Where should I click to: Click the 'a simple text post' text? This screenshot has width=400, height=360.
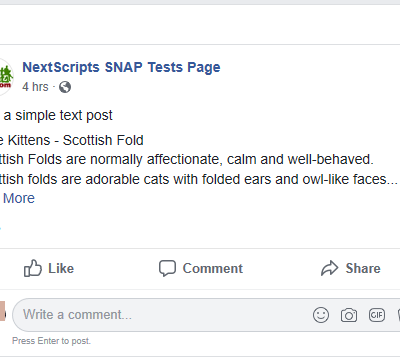58,115
